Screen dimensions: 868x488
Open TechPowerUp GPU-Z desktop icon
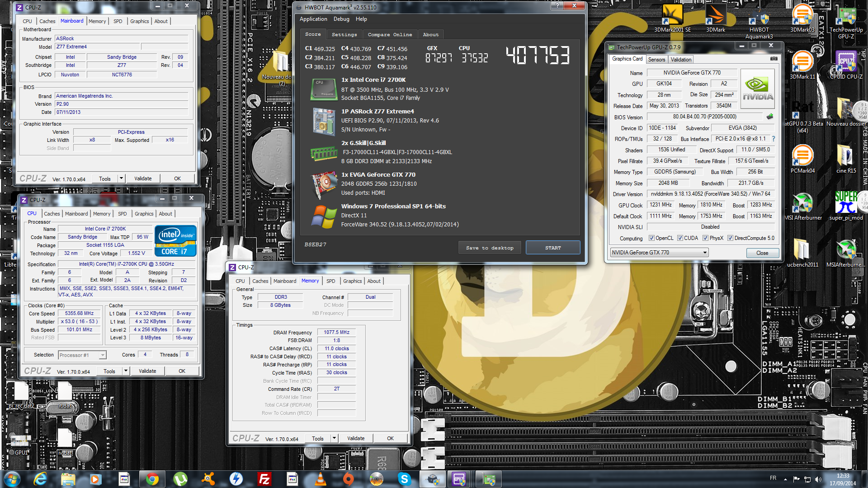tap(846, 21)
